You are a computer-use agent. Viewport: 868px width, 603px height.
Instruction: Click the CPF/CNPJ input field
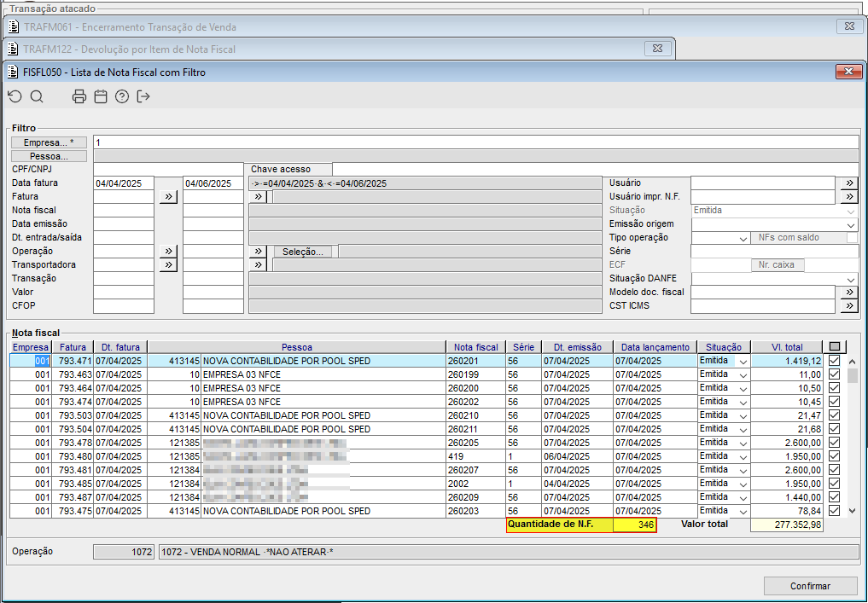[x=168, y=169]
